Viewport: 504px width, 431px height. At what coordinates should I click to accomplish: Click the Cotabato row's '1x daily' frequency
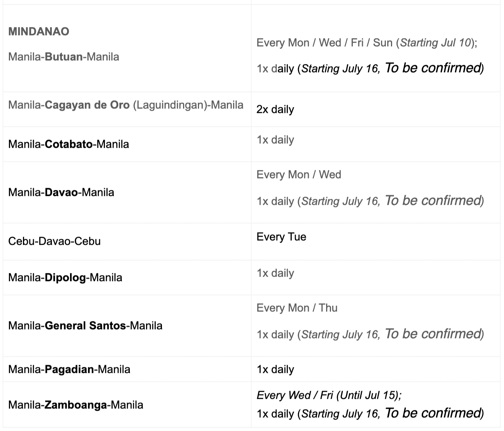pos(275,140)
